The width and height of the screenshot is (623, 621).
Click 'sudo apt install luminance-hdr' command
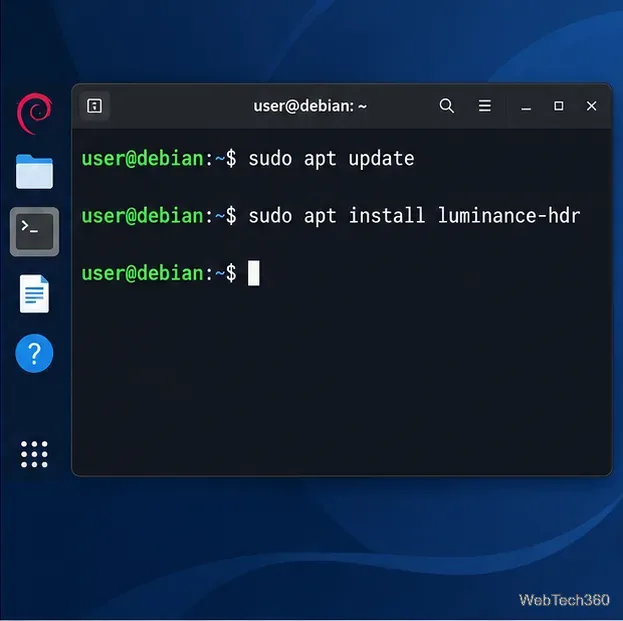click(x=414, y=216)
